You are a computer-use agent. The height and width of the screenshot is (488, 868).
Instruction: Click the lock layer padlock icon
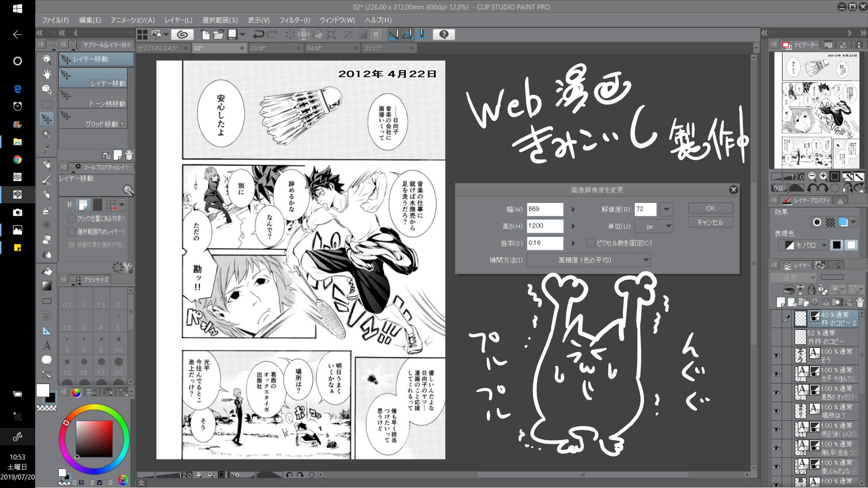click(x=811, y=290)
